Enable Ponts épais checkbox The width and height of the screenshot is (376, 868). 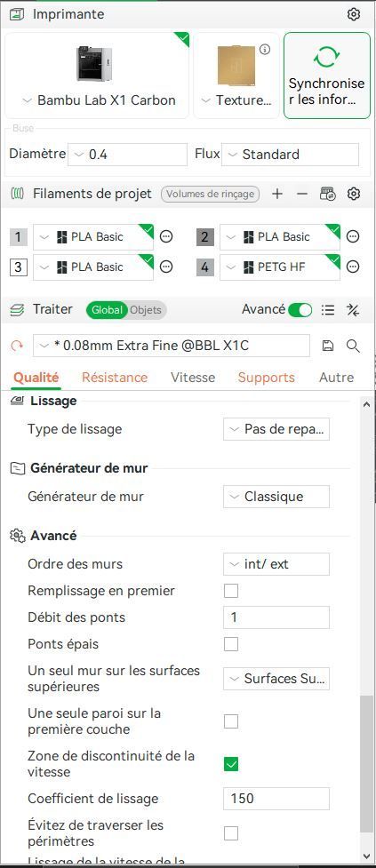point(231,644)
